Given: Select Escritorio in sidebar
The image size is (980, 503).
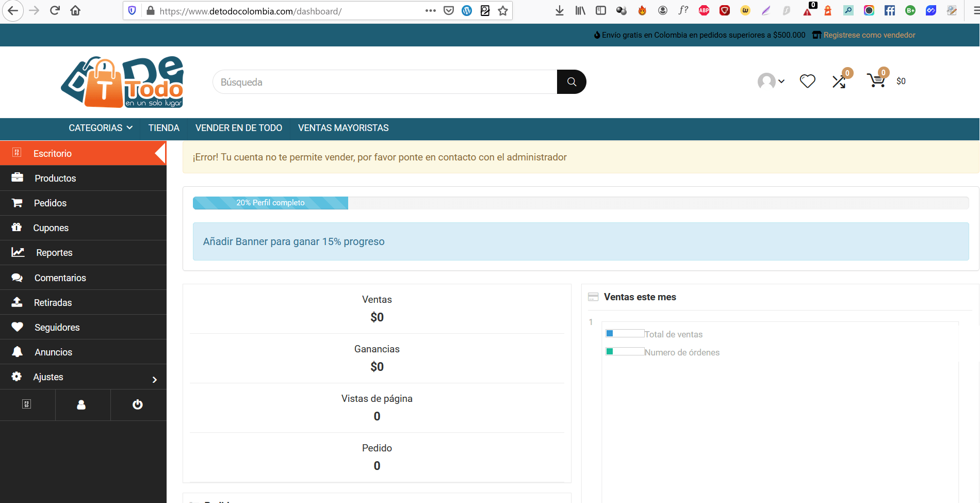Looking at the screenshot, I should [x=83, y=153].
